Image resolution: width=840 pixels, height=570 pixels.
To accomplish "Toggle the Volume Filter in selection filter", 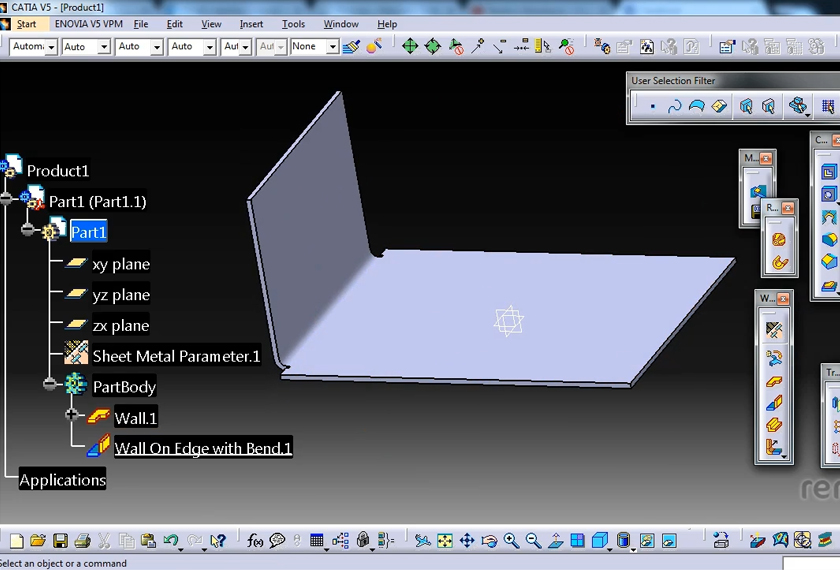I will point(720,106).
